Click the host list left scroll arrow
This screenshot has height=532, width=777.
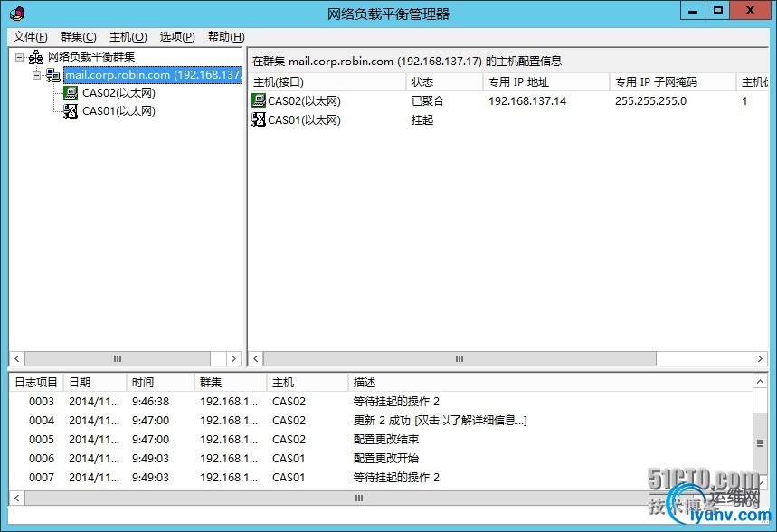(x=256, y=358)
